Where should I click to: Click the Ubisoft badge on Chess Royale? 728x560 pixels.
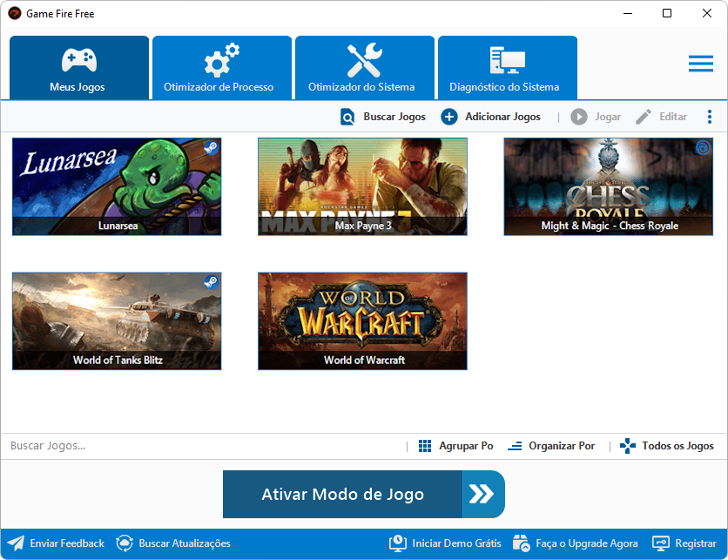(x=703, y=148)
